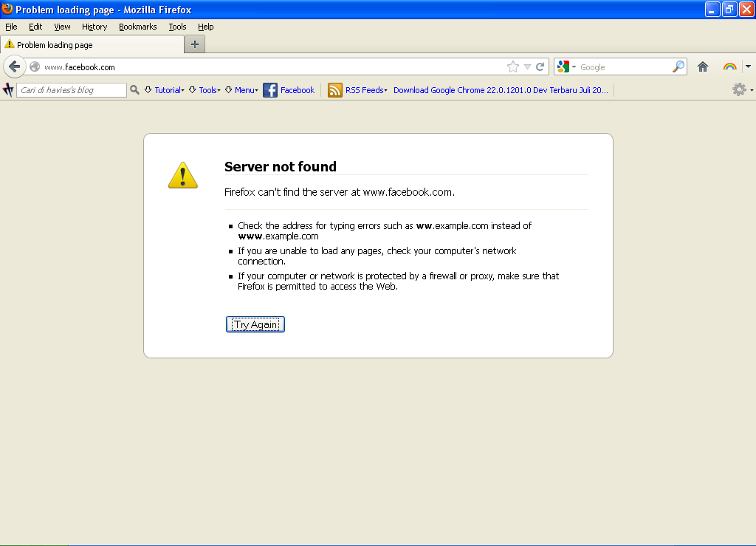Open the Google search engine selector
756x546 pixels.
pyautogui.click(x=566, y=66)
